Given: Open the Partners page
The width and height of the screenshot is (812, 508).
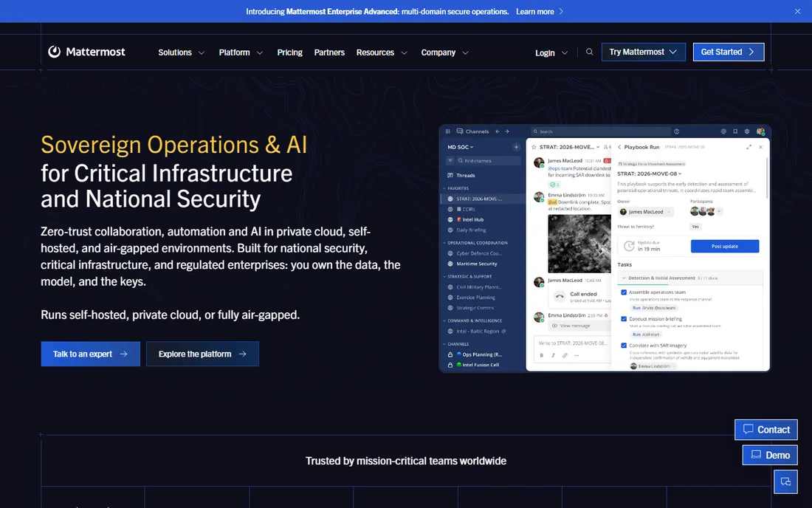Looking at the screenshot, I should [x=329, y=52].
